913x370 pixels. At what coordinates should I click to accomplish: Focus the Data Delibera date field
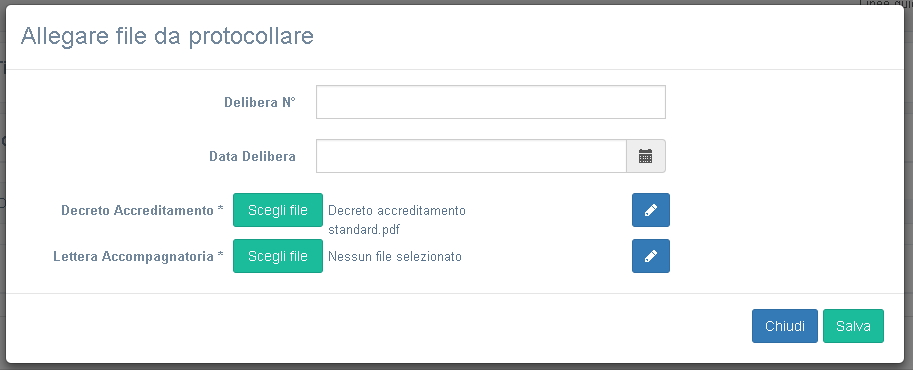[471, 156]
